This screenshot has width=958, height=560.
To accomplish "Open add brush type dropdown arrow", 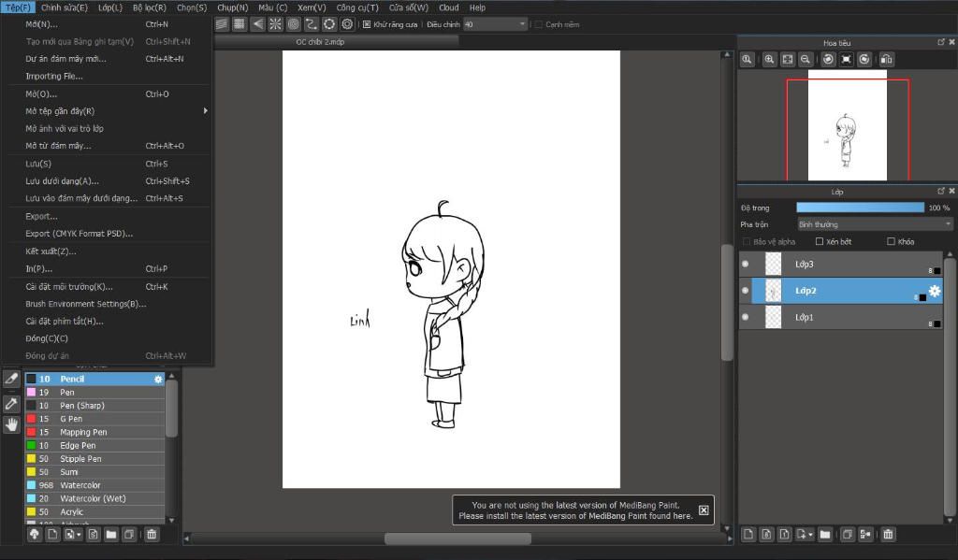I will tap(79, 535).
